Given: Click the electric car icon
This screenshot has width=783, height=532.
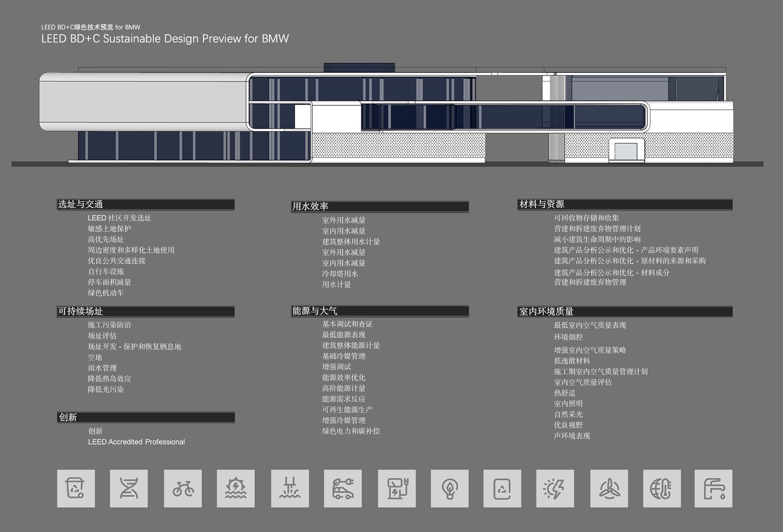Looking at the screenshot, I should 343,488.
